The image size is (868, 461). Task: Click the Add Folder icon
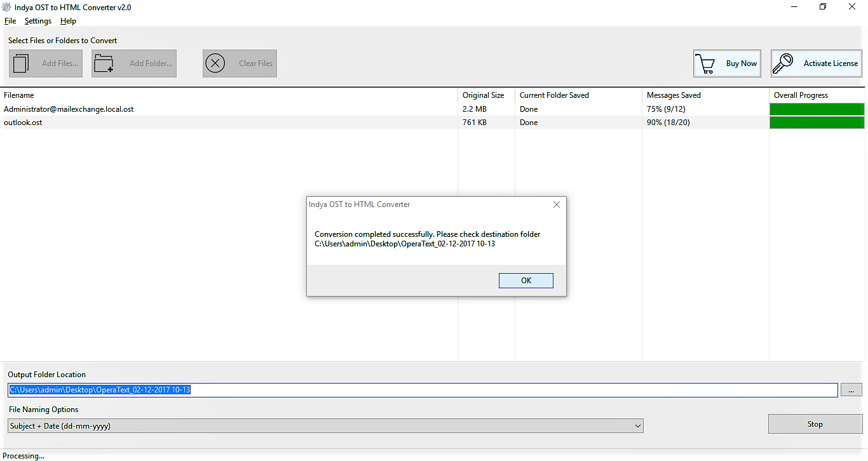(104, 63)
